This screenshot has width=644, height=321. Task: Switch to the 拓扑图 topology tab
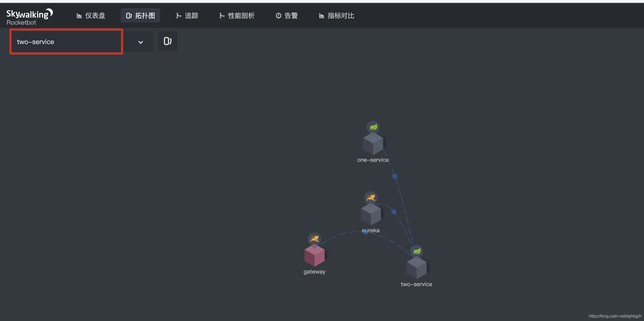pos(140,16)
